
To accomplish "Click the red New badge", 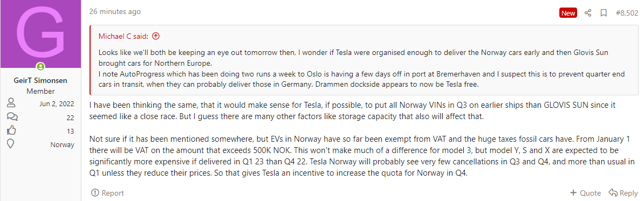I will point(568,13).
